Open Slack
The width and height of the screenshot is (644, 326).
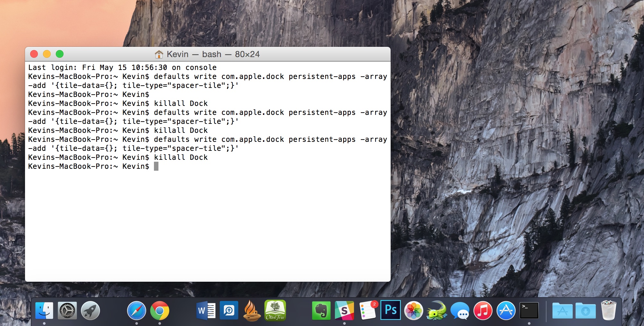344,311
